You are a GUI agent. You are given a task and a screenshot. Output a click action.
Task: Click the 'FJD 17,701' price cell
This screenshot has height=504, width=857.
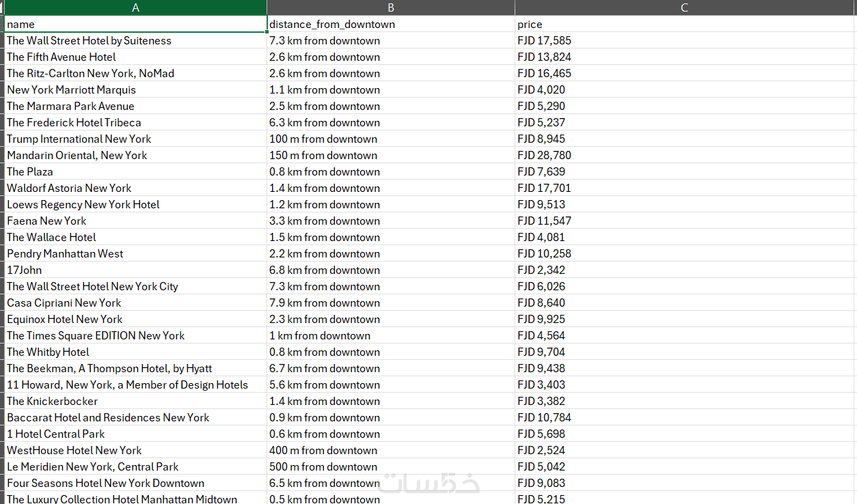pyautogui.click(x=685, y=188)
